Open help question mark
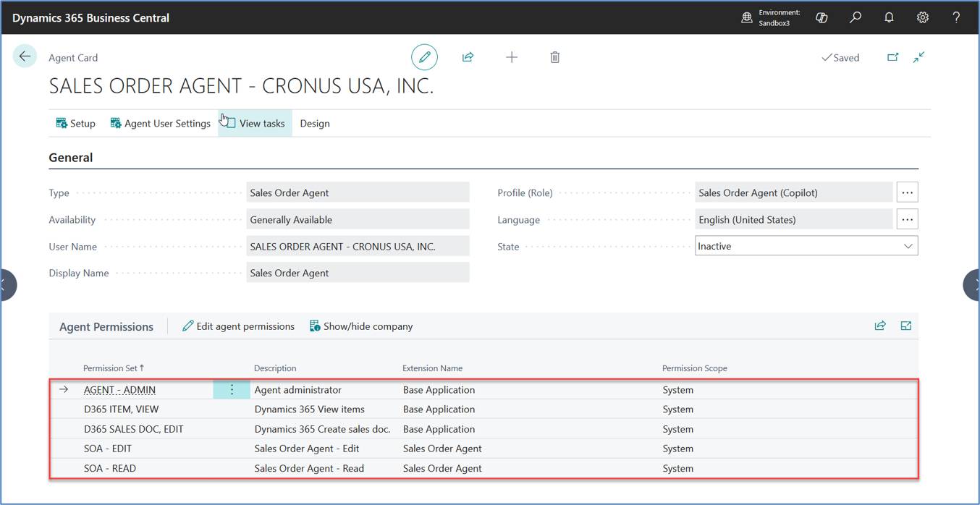Screen dimensions: 980x505 956,17
